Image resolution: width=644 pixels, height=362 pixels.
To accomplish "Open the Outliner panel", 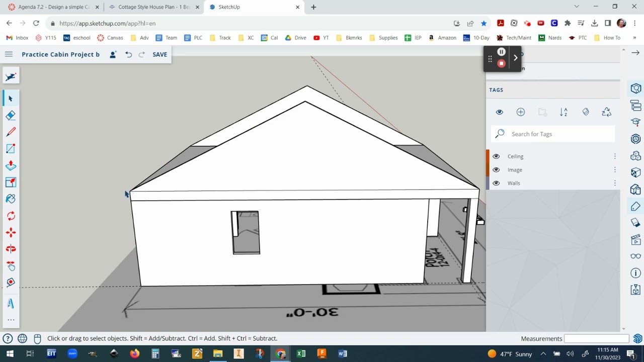I will point(636,106).
